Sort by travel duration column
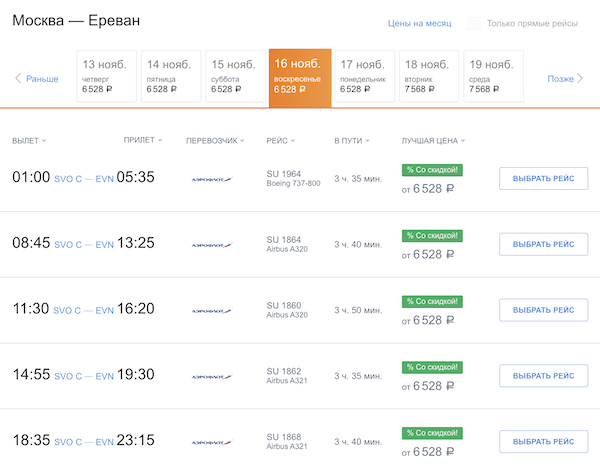Screen dimensions: 600x466 (351, 141)
